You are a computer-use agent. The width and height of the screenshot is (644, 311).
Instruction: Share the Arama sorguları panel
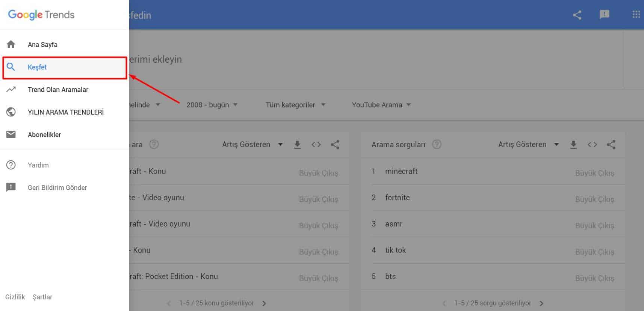(611, 145)
